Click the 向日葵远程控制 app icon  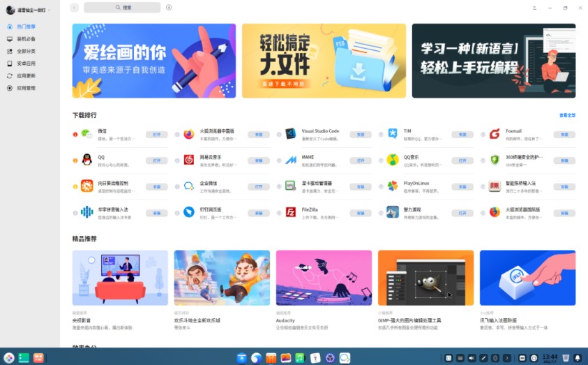coord(86,186)
